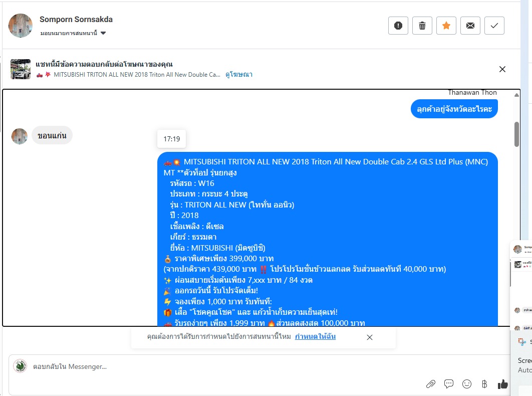The width and height of the screenshot is (532, 396).
Task: Delete conversation using trash icon
Action: [x=422, y=26]
